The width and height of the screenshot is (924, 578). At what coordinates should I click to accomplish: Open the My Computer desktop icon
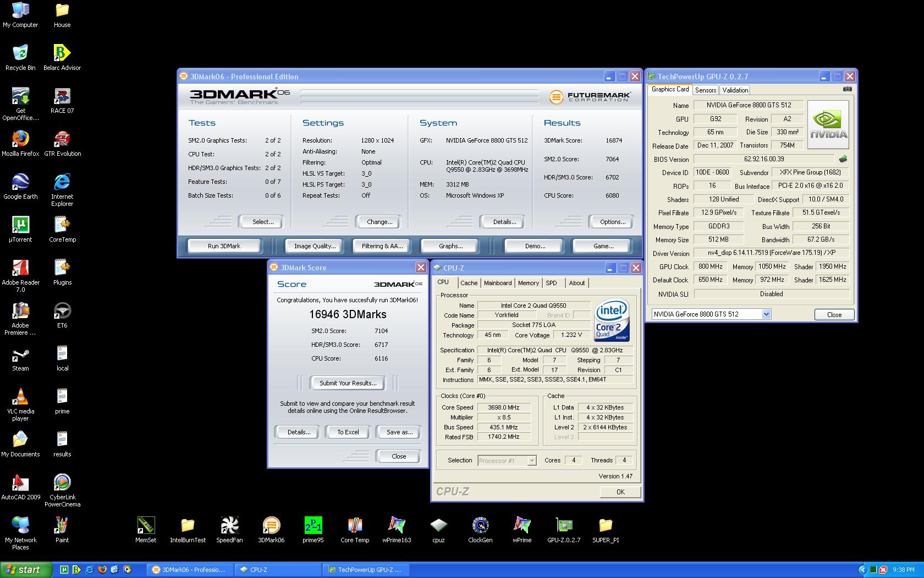[x=20, y=15]
